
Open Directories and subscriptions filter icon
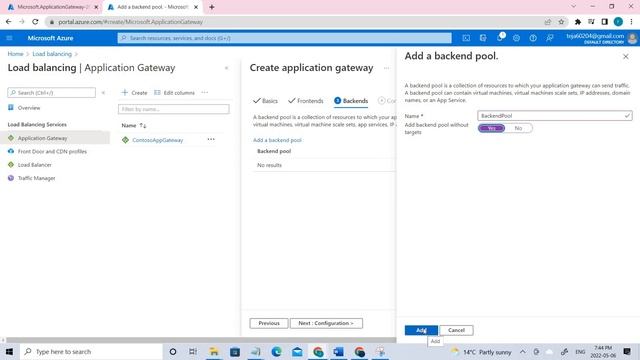tap(483, 38)
